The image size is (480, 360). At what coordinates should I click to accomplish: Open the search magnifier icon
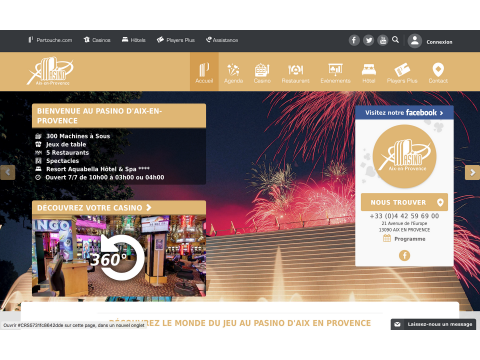point(396,40)
